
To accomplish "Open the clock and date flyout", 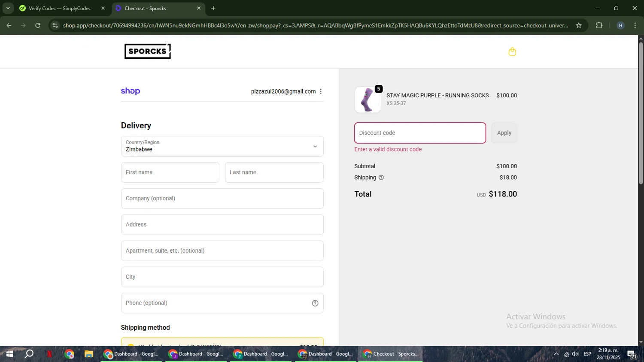I will point(608,354).
